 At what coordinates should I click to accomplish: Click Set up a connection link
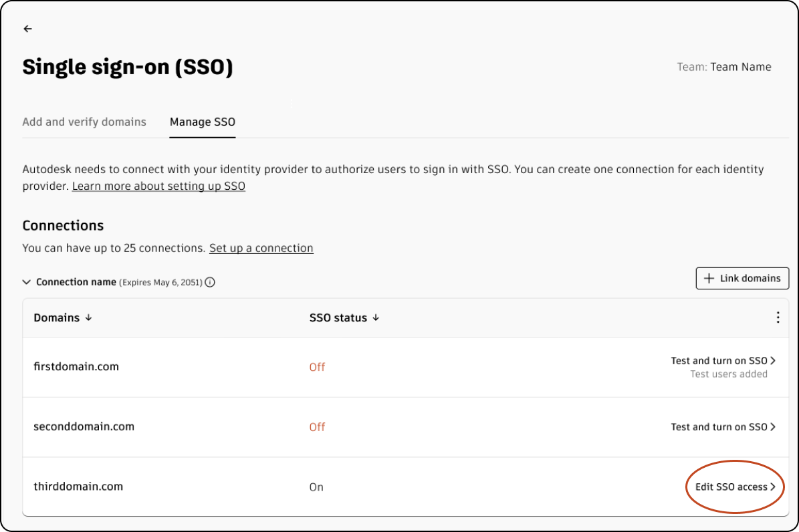(261, 248)
